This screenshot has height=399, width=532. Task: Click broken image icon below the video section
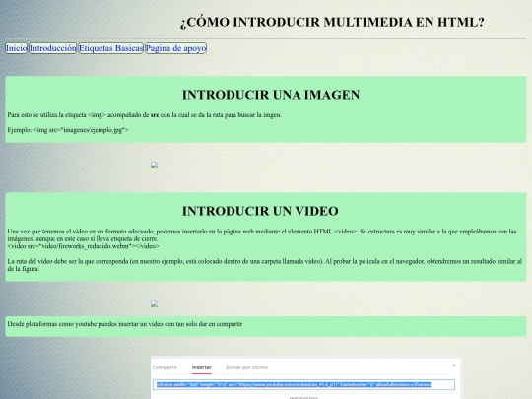154,304
